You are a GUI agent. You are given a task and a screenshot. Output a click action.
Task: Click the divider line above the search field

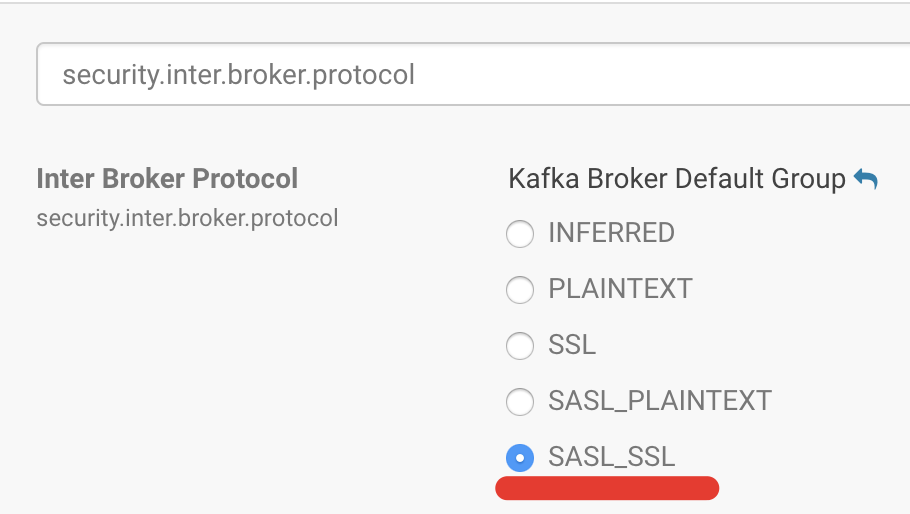point(455,3)
